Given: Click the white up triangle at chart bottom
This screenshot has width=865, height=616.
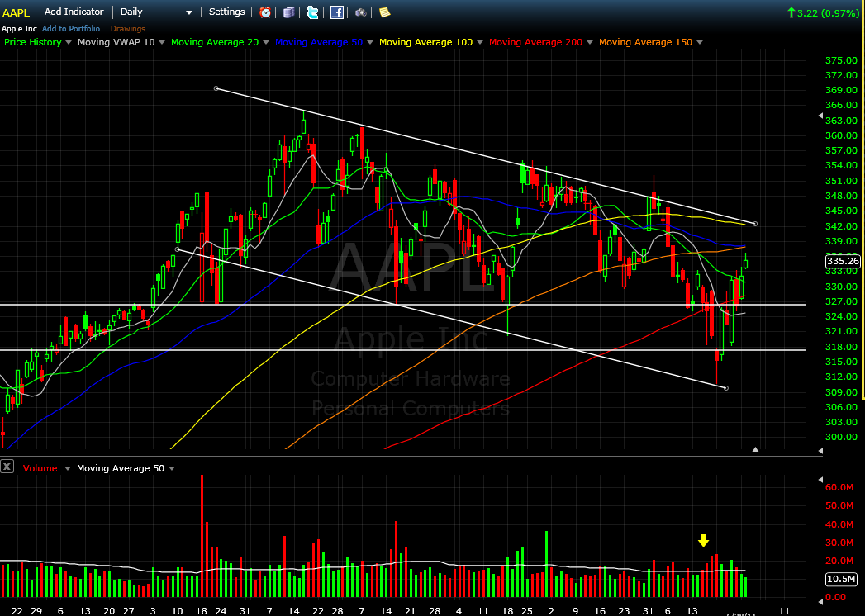Looking at the screenshot, I should pos(755,449).
